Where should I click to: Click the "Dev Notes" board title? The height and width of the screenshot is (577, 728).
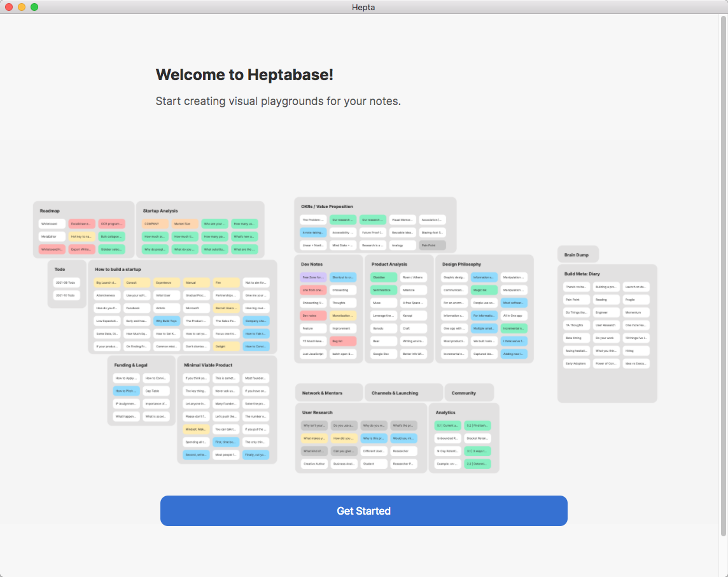[312, 264]
